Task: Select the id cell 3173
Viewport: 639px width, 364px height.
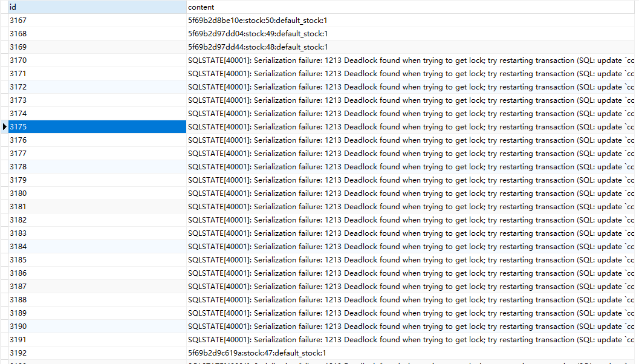Action: pos(97,100)
